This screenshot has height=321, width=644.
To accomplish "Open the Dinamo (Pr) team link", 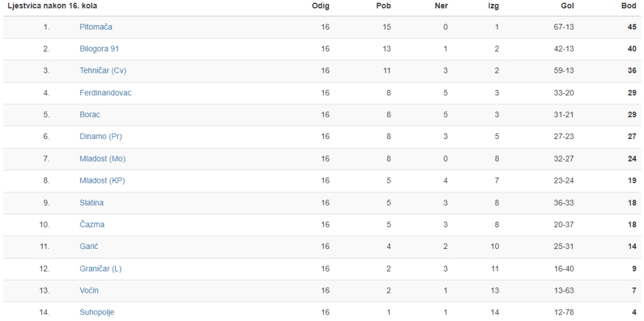I will [100, 136].
